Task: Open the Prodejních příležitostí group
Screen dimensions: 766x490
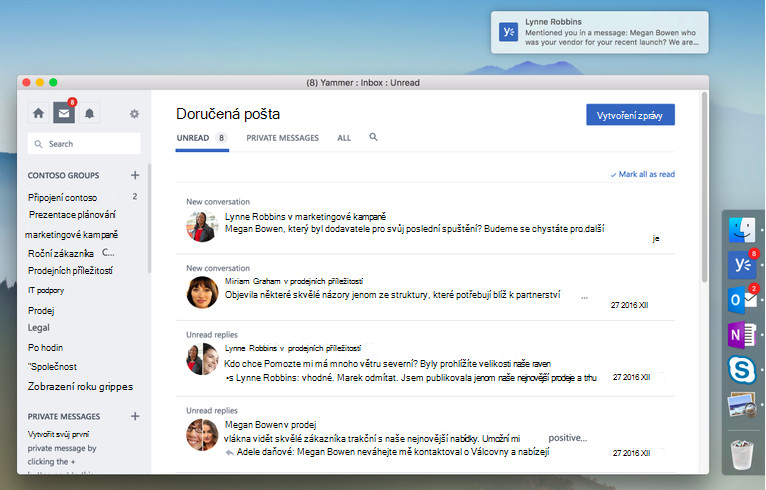Action: coord(70,271)
